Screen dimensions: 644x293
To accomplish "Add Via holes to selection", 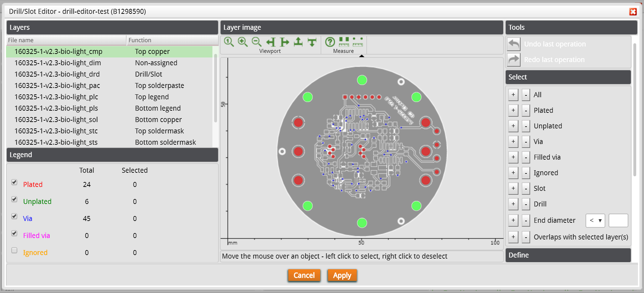I will click(513, 142).
